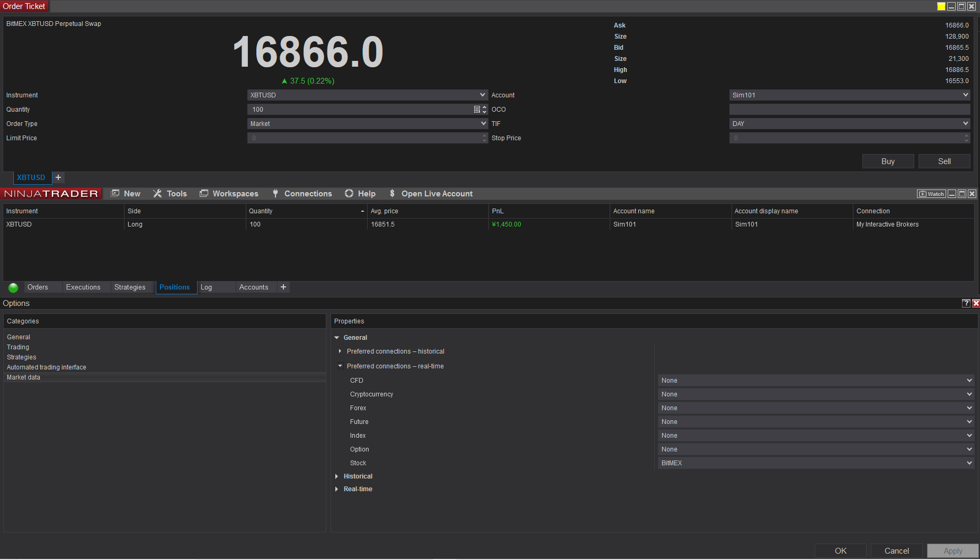
Task: Click the Account display name column header
Action: point(792,211)
